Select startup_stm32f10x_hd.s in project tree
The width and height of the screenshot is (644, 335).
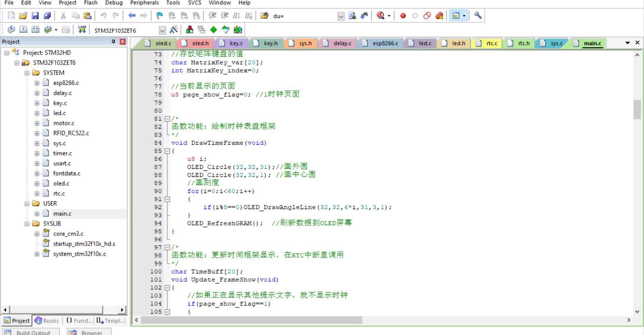(84, 244)
